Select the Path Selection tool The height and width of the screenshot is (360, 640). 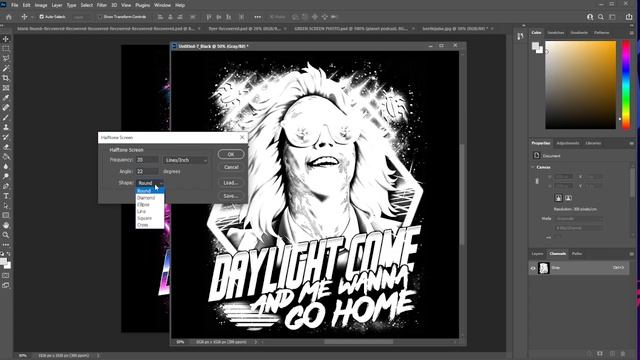point(6,206)
